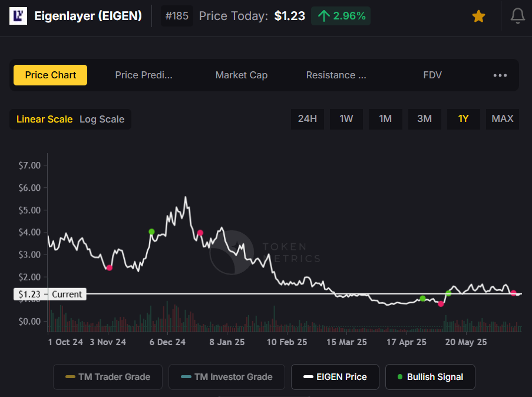The image size is (532, 397).
Task: Click the $7.00 y-axis label
Action: pos(29,166)
